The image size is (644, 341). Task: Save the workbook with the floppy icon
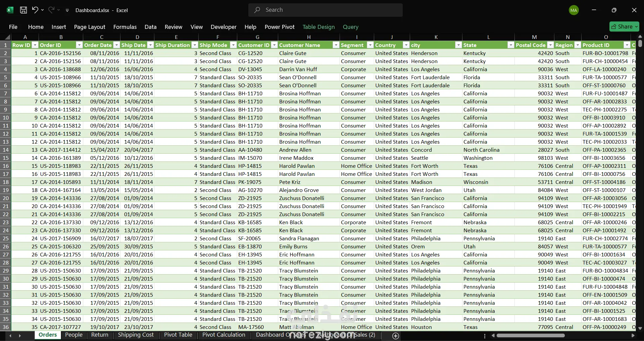[23, 10]
